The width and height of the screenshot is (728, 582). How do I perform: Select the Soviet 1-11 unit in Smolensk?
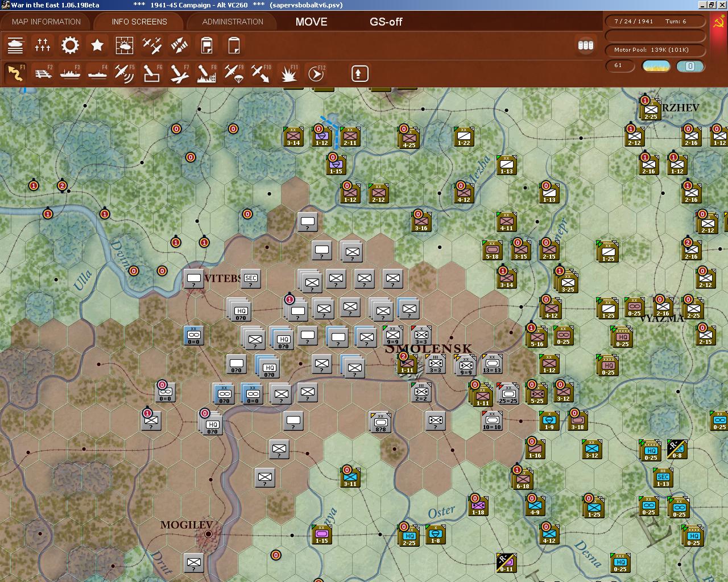pyautogui.click(x=407, y=364)
